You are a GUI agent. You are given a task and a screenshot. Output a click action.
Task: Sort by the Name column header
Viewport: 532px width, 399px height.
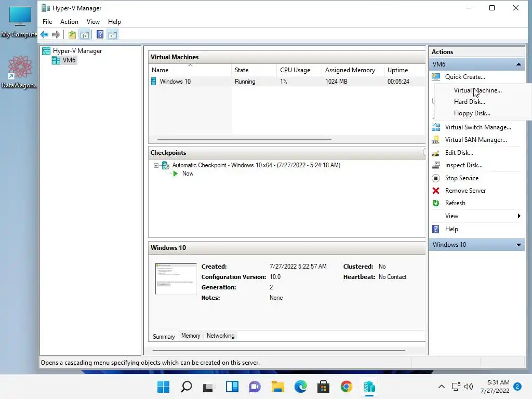190,70
